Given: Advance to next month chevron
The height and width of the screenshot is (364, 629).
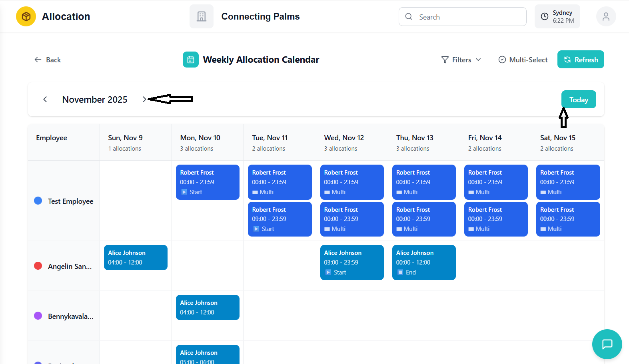Looking at the screenshot, I should tap(144, 99).
